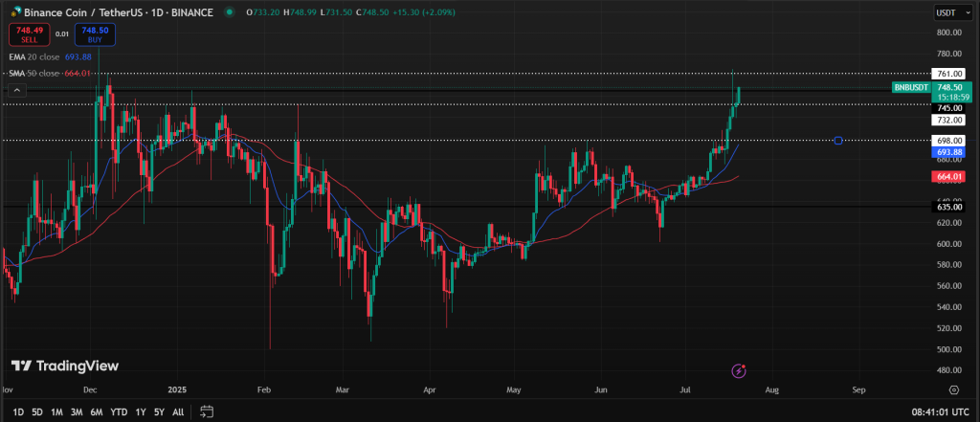Click the 748.50 BUY button
The height and width of the screenshot is (422, 980).
pyautogui.click(x=95, y=34)
